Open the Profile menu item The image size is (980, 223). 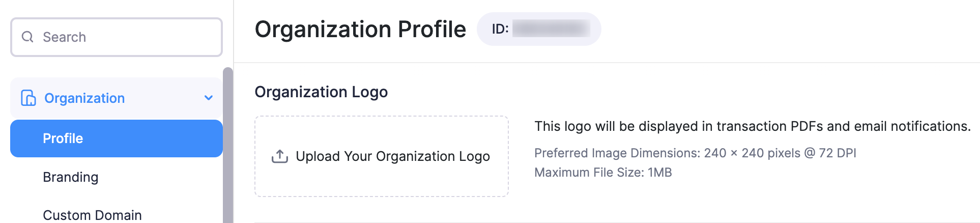117,138
